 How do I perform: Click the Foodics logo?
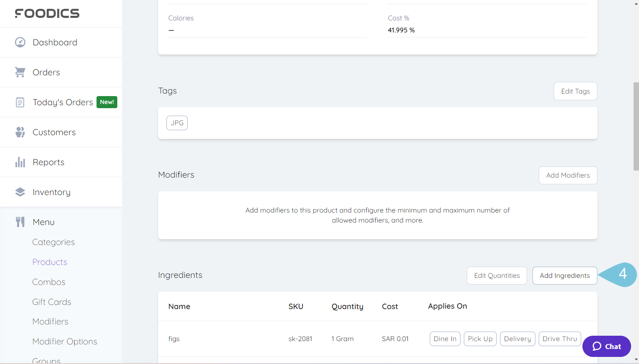47,13
